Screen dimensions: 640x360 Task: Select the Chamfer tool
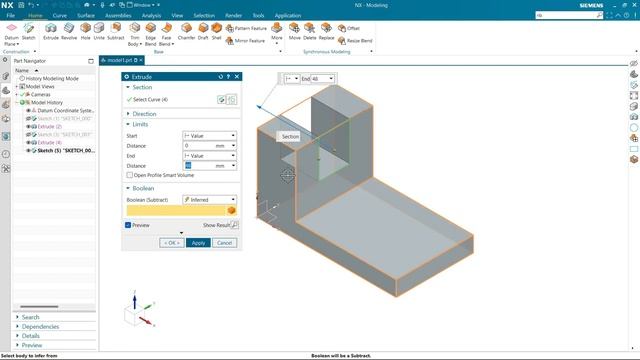point(187,31)
